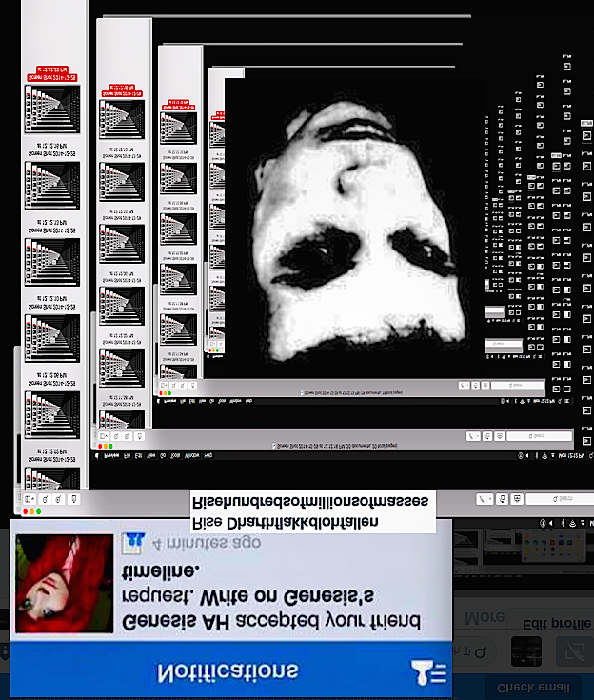The width and height of the screenshot is (594, 700).
Task: Click the Check email button
Action: click(x=533, y=688)
